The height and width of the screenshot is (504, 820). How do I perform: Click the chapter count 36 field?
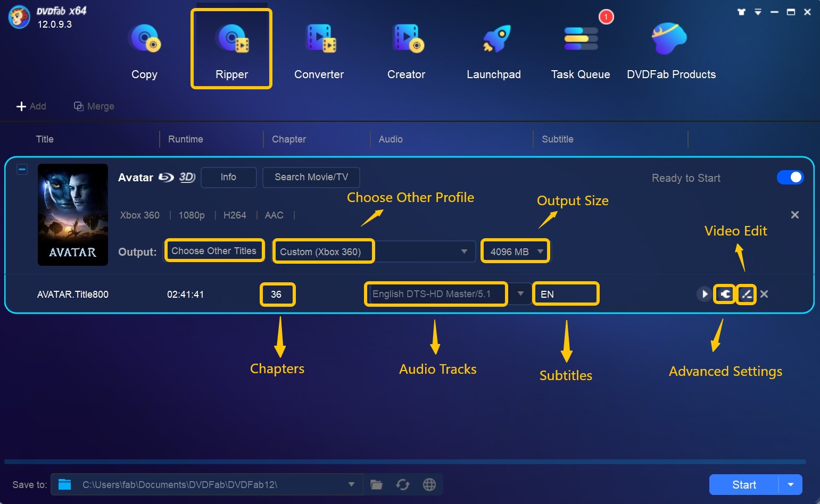click(277, 294)
